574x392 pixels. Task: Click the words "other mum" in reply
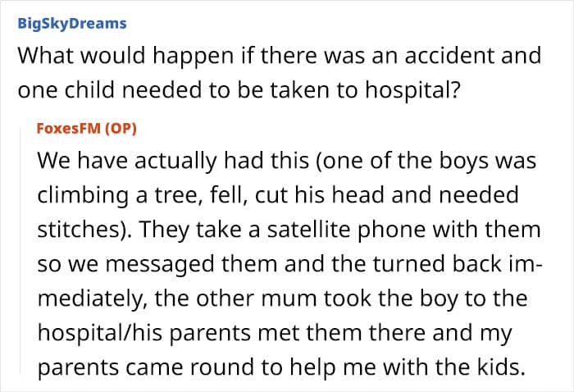[x=256, y=299]
